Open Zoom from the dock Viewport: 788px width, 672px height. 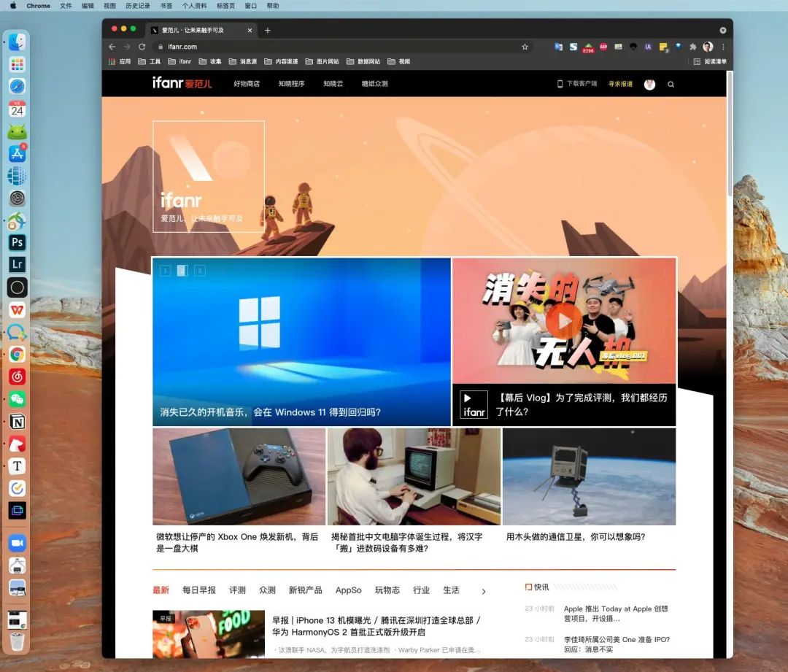(x=17, y=543)
